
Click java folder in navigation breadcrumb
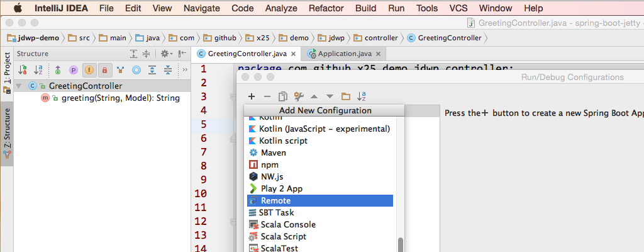click(x=147, y=38)
